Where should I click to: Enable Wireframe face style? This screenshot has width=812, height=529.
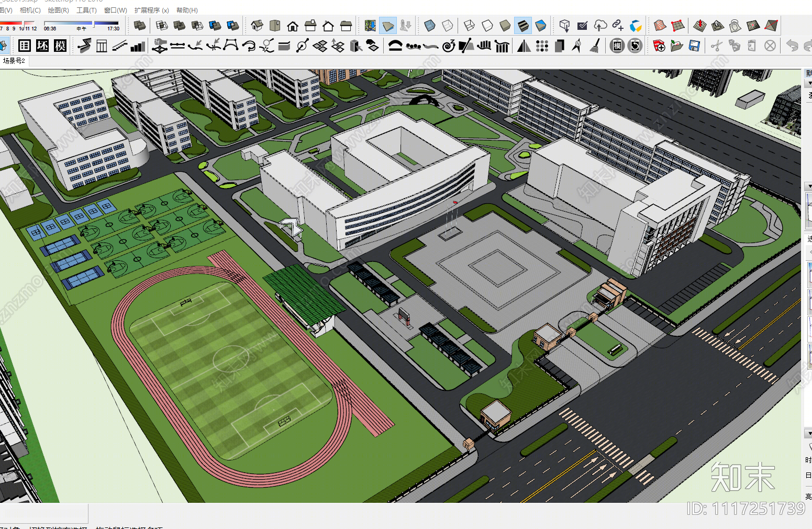470,25
